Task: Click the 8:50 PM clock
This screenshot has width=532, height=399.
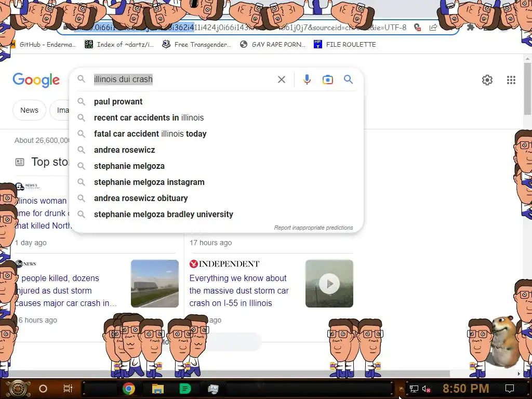Action: click(465, 389)
